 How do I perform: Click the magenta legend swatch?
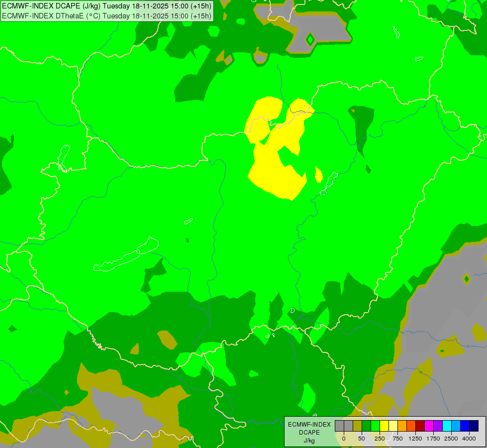pos(429,426)
